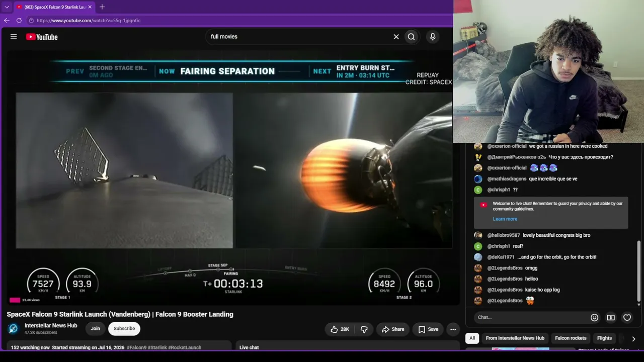The image size is (644, 362).
Task: Click the 'kaise ho app log' message text
Action: (x=542, y=290)
